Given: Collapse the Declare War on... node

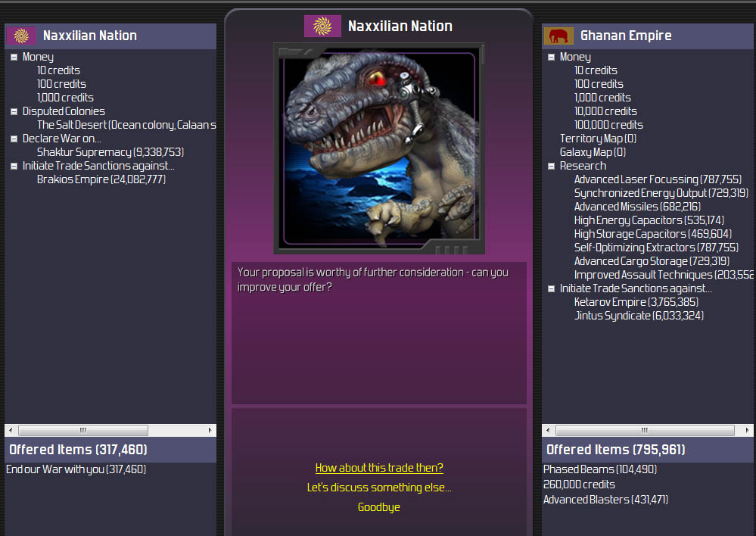Looking at the screenshot, I should coord(14,139).
